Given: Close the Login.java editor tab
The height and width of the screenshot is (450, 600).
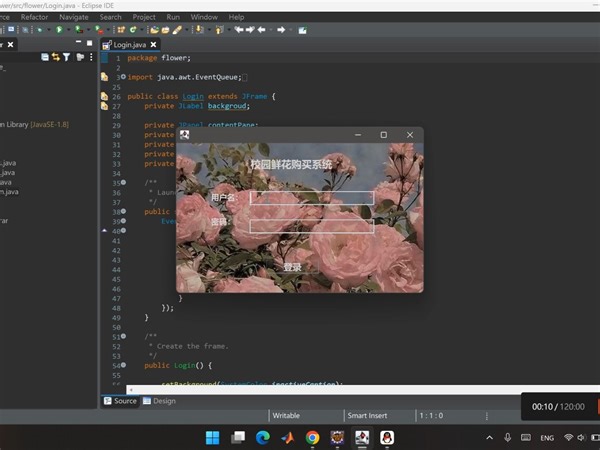Looking at the screenshot, I should 153,45.
